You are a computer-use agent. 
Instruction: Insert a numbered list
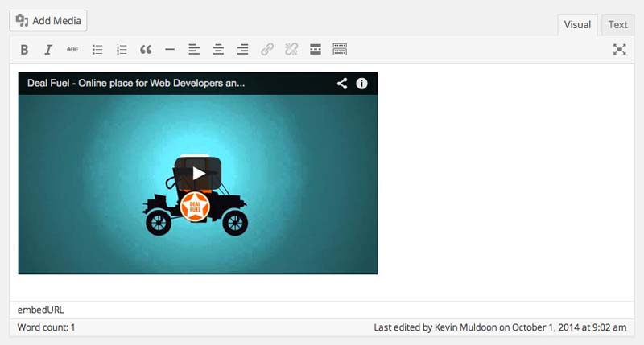point(122,50)
